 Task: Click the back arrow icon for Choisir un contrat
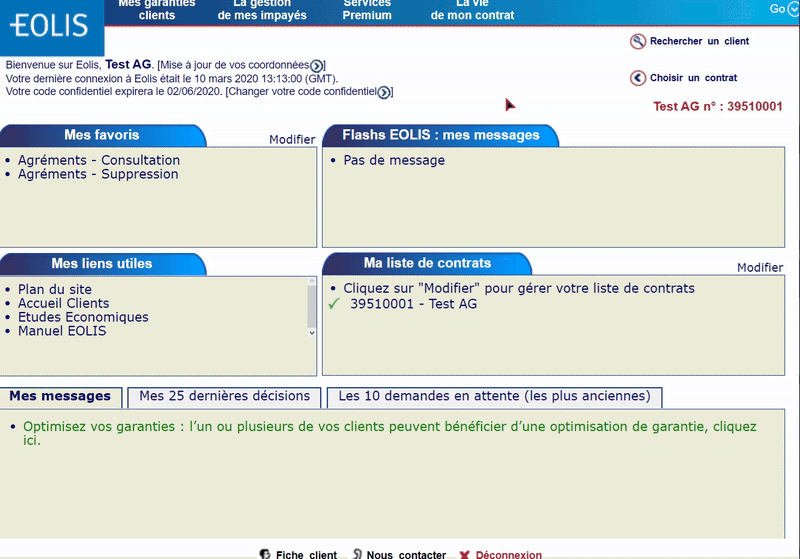click(637, 78)
